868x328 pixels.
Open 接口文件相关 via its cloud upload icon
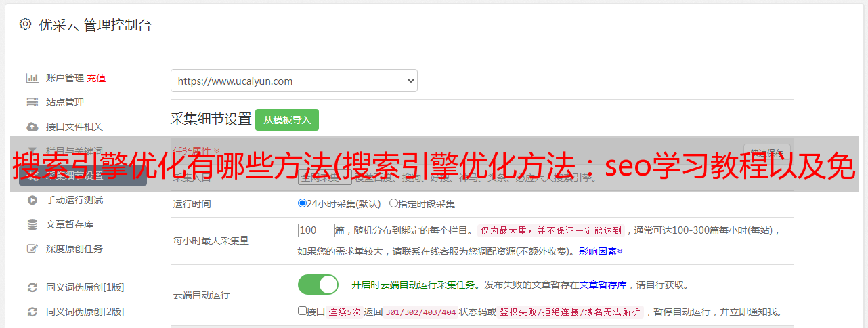point(32,127)
